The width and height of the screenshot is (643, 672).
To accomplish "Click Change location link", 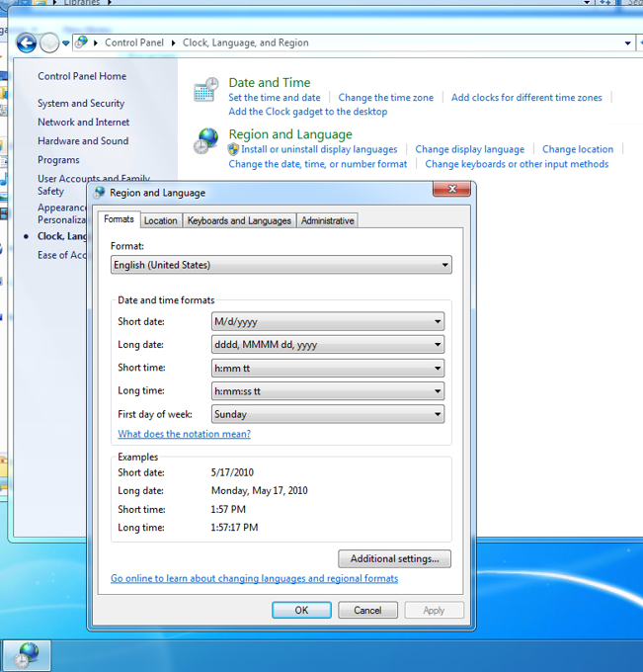I will pos(578,149).
